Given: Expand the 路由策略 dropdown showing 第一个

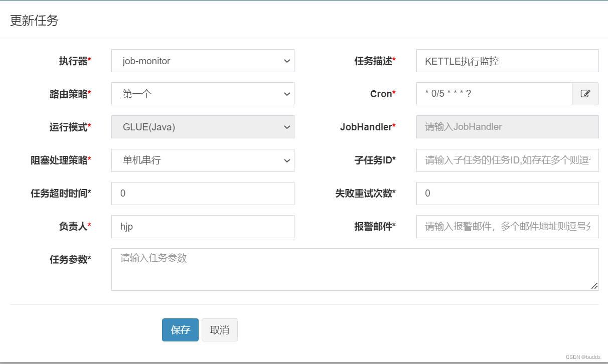Looking at the screenshot, I should click(x=203, y=94).
